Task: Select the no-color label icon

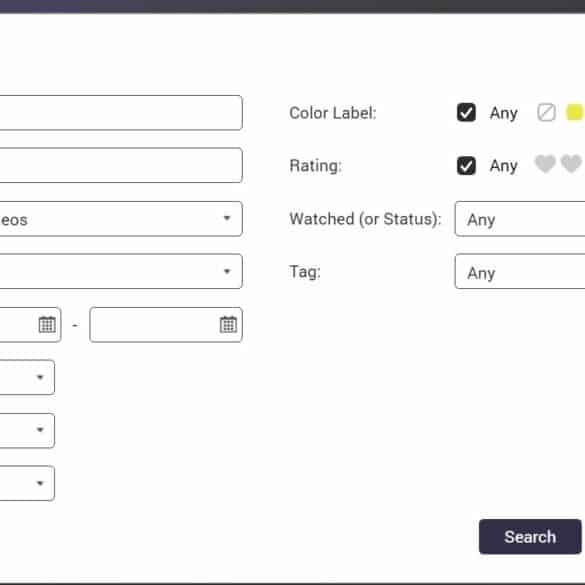Action: [x=546, y=113]
